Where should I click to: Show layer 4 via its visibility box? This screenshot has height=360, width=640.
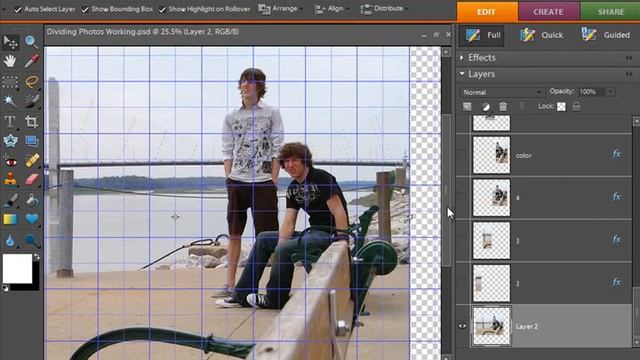click(x=462, y=198)
